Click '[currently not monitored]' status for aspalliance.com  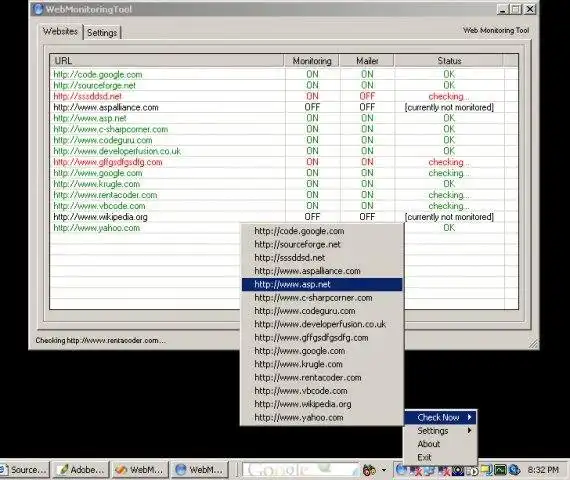tap(449, 107)
